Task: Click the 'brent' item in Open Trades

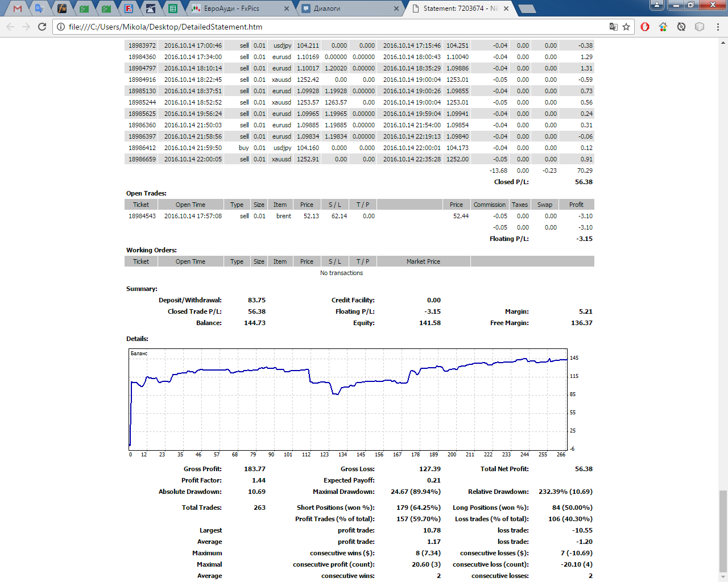Action: (x=284, y=216)
